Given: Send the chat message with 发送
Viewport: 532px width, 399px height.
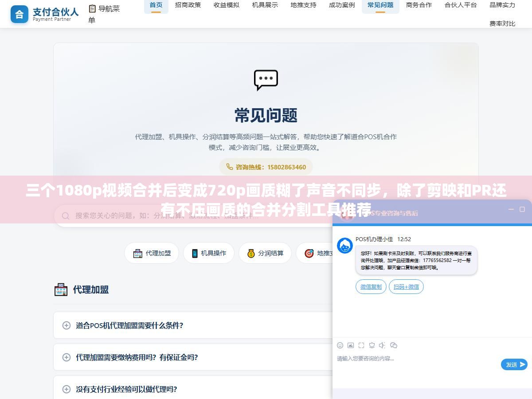Looking at the screenshot, I should 514,364.
